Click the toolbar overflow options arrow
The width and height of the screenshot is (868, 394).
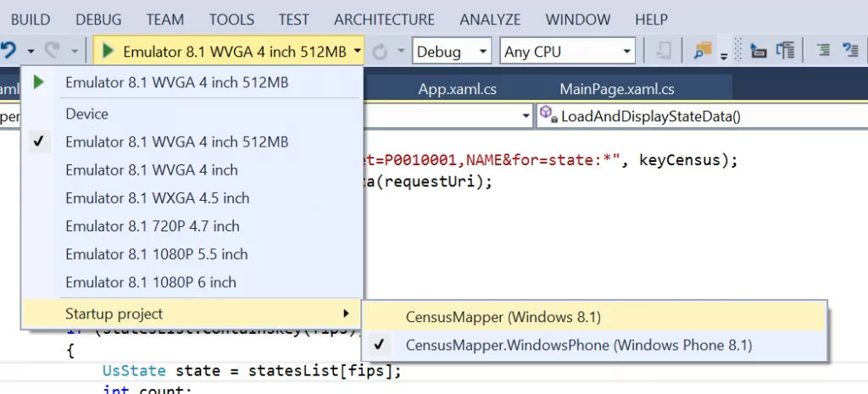click(x=724, y=57)
